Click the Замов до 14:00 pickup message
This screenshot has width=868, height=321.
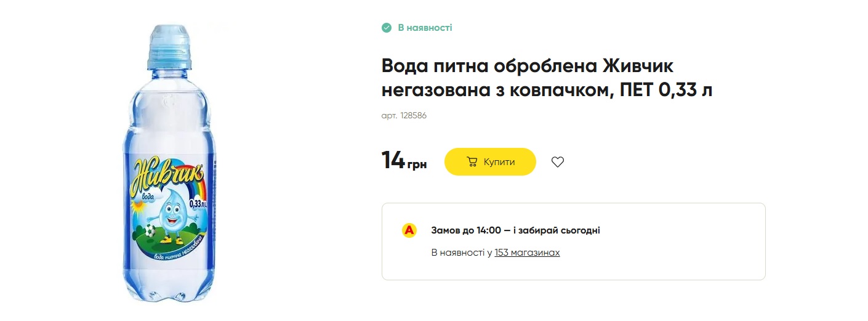515,230
